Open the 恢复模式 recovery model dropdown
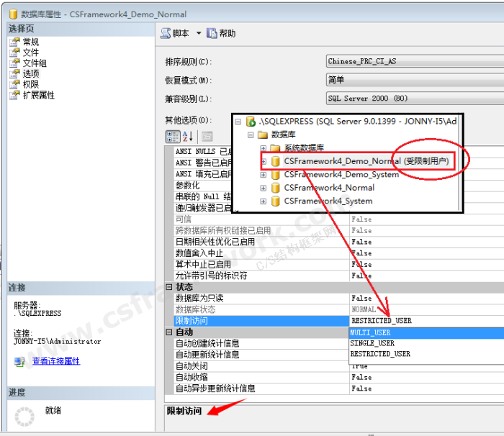 point(414,80)
